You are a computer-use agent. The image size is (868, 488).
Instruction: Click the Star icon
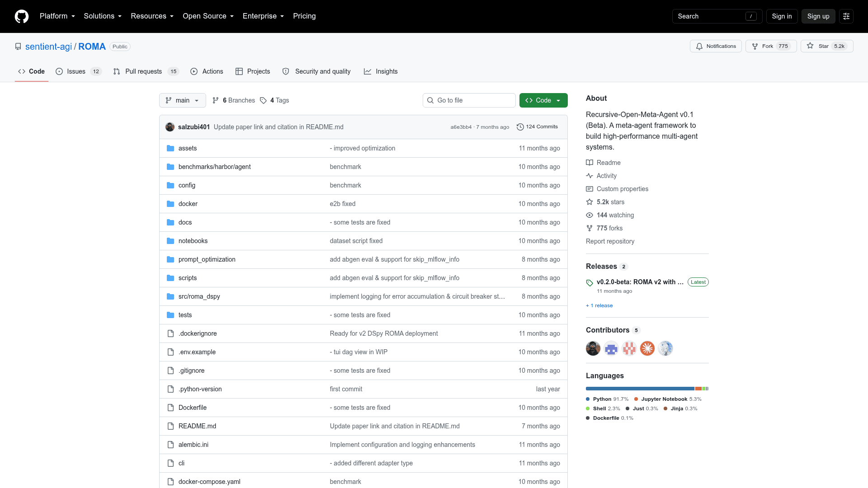click(810, 46)
